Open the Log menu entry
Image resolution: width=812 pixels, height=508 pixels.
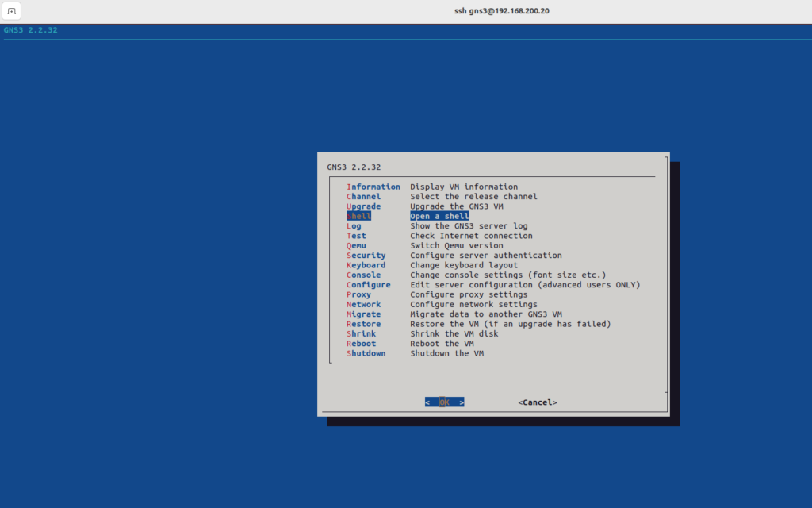point(354,226)
